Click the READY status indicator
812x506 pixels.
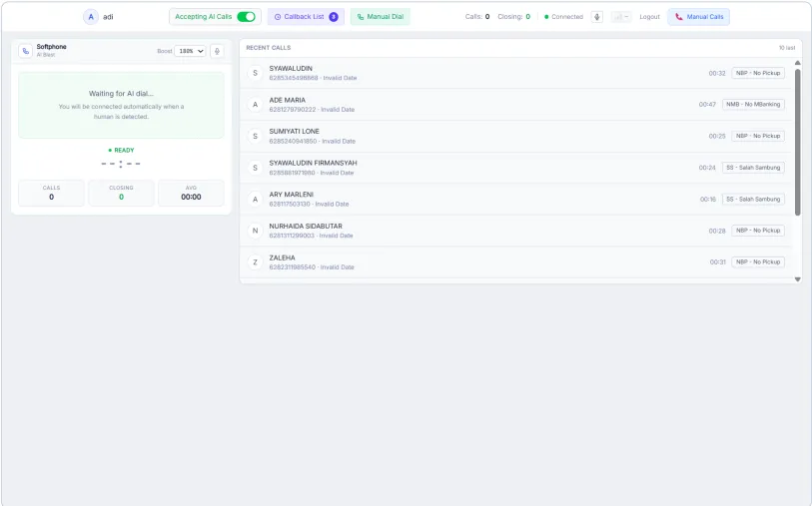(121, 150)
